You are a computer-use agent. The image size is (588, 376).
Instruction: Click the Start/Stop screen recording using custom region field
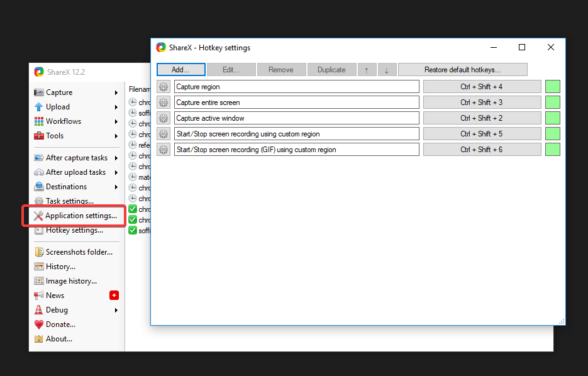[x=297, y=134]
